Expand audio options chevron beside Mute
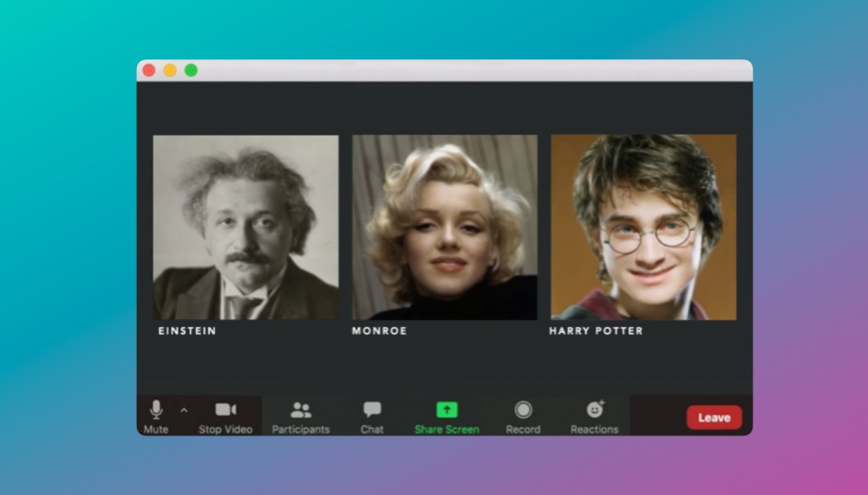868x495 pixels. [184, 410]
